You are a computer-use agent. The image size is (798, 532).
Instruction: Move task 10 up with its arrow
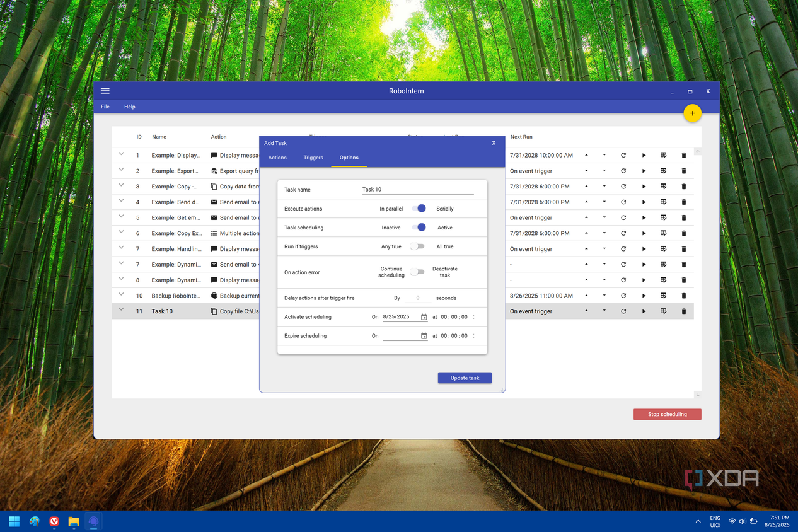pyautogui.click(x=586, y=296)
